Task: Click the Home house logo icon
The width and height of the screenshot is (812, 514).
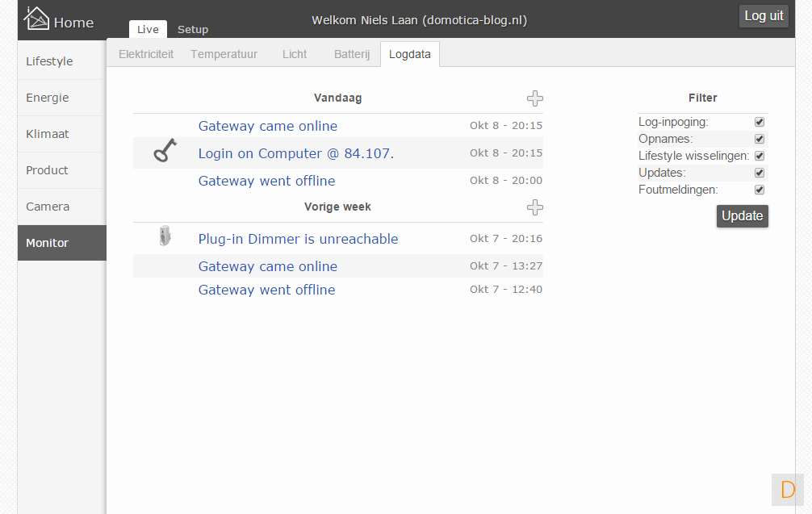Action: [36, 19]
